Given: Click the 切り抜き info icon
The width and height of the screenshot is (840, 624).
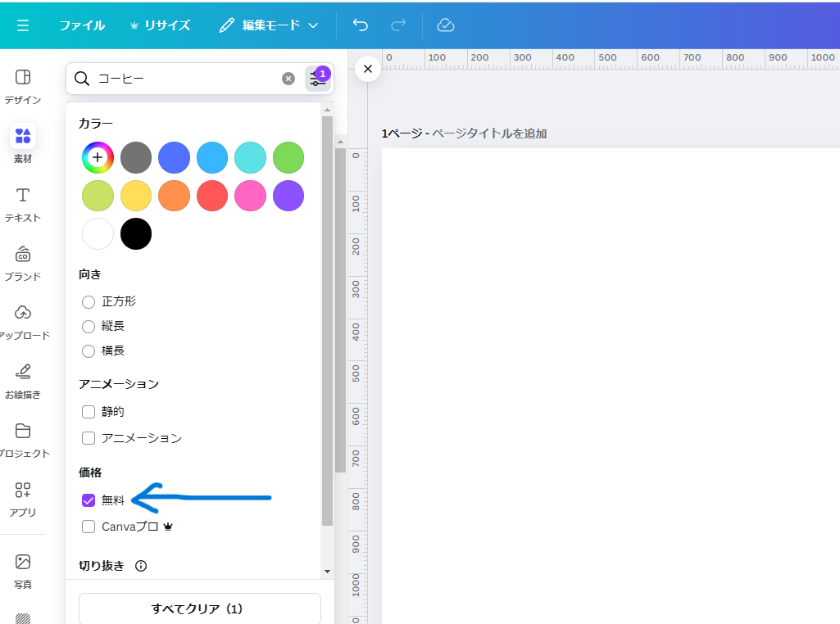Looking at the screenshot, I should pyautogui.click(x=141, y=566).
